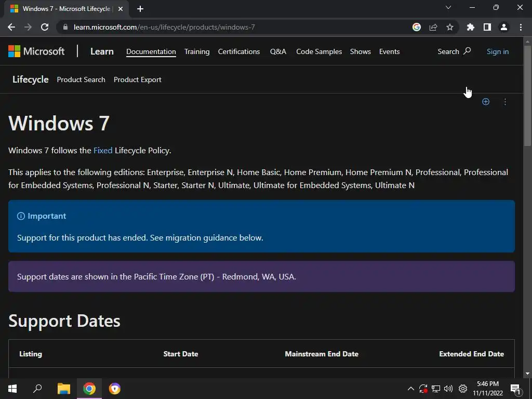The width and height of the screenshot is (532, 399).
Task: Click the Sign in link
Action: click(x=497, y=51)
